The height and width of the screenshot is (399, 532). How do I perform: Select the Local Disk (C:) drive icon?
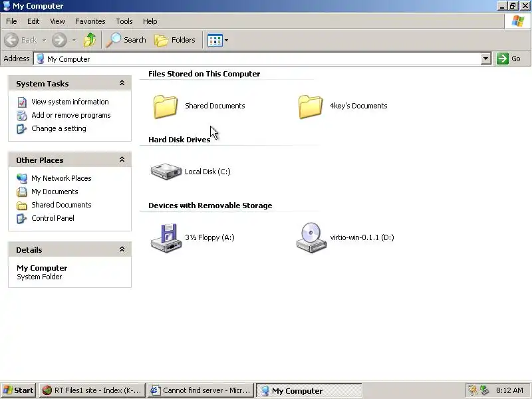coord(166,172)
